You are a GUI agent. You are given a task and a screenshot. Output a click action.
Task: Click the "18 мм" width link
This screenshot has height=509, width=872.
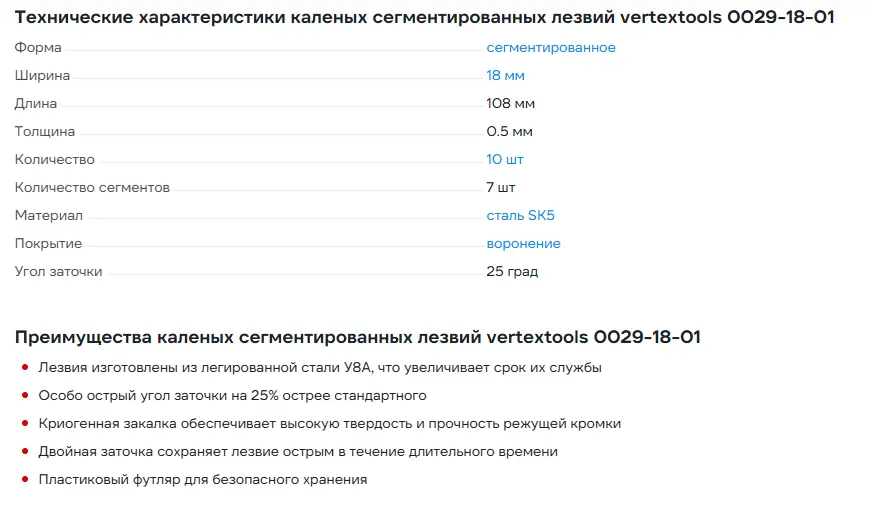pyautogui.click(x=505, y=76)
